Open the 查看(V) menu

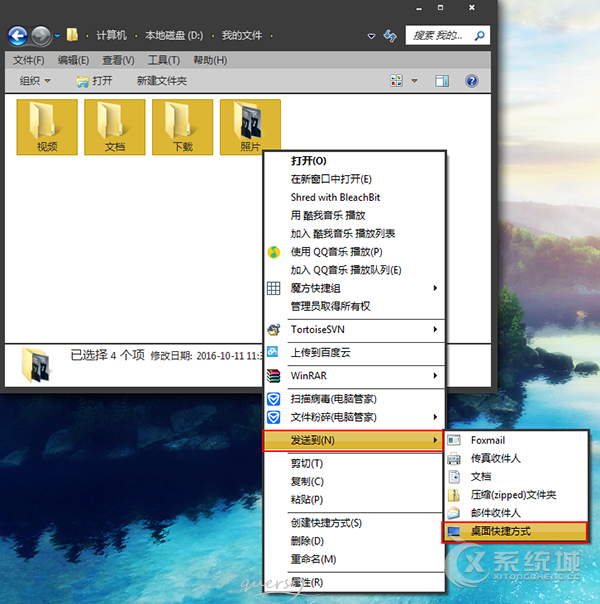pyautogui.click(x=118, y=60)
